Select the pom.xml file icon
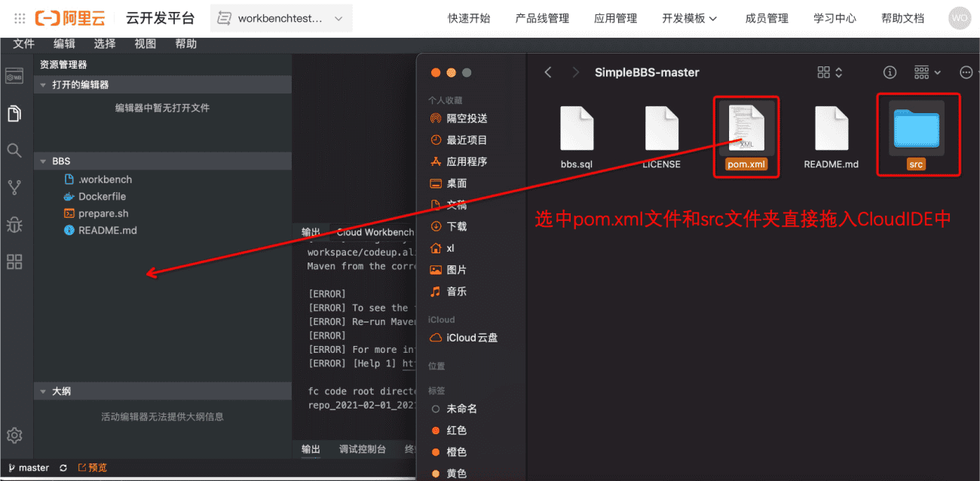The width and height of the screenshot is (980, 481). point(746,127)
